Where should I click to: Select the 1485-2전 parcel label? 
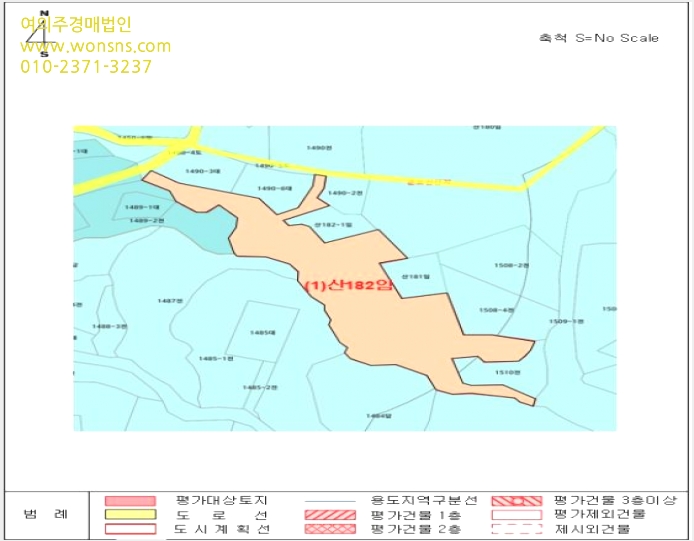click(260, 387)
